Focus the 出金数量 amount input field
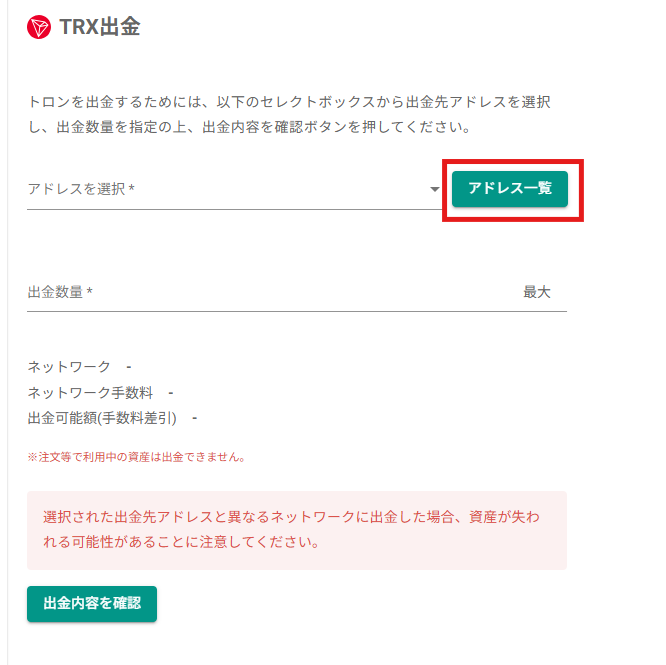Screen dimensions: 666x665 (272, 293)
